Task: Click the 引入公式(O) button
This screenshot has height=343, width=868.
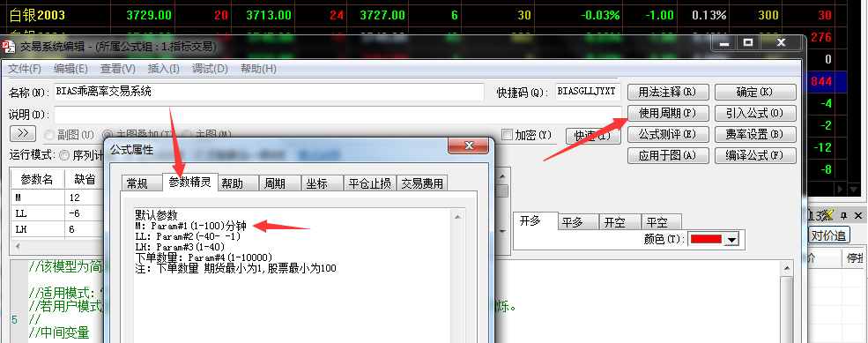Action: coord(755,113)
